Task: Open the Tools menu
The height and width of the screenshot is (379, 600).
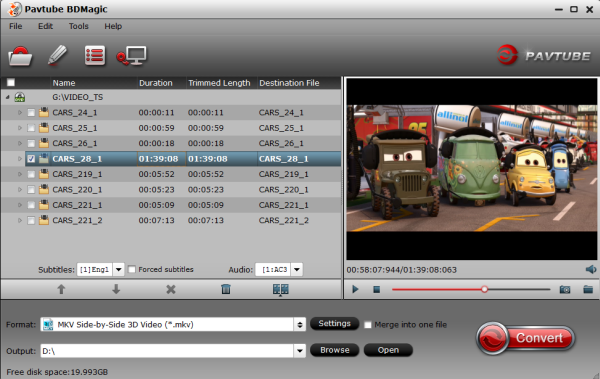Action: tap(78, 26)
